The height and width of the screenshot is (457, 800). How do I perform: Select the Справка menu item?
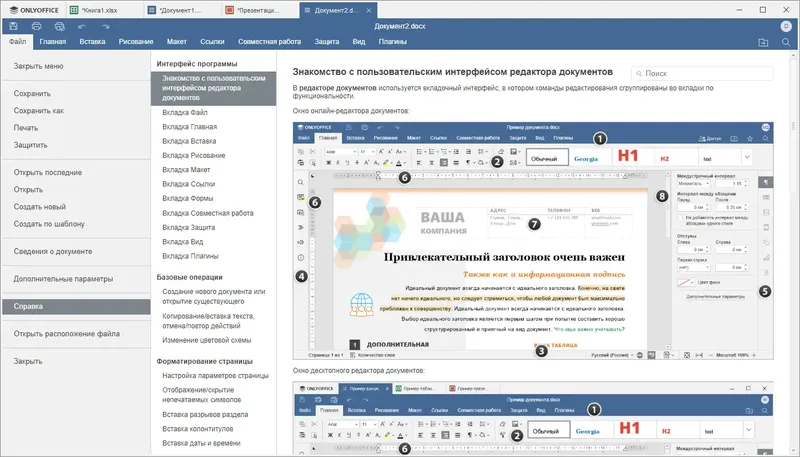tap(77, 307)
